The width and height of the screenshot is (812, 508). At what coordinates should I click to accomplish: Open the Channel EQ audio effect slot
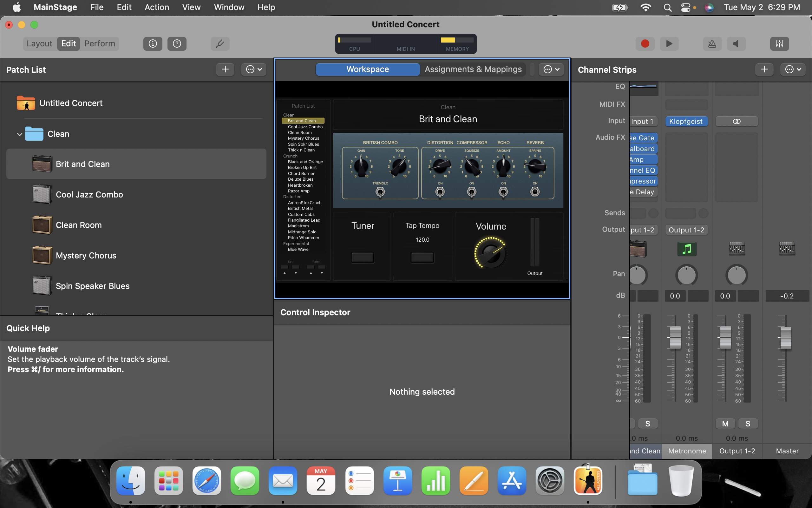coord(644,170)
